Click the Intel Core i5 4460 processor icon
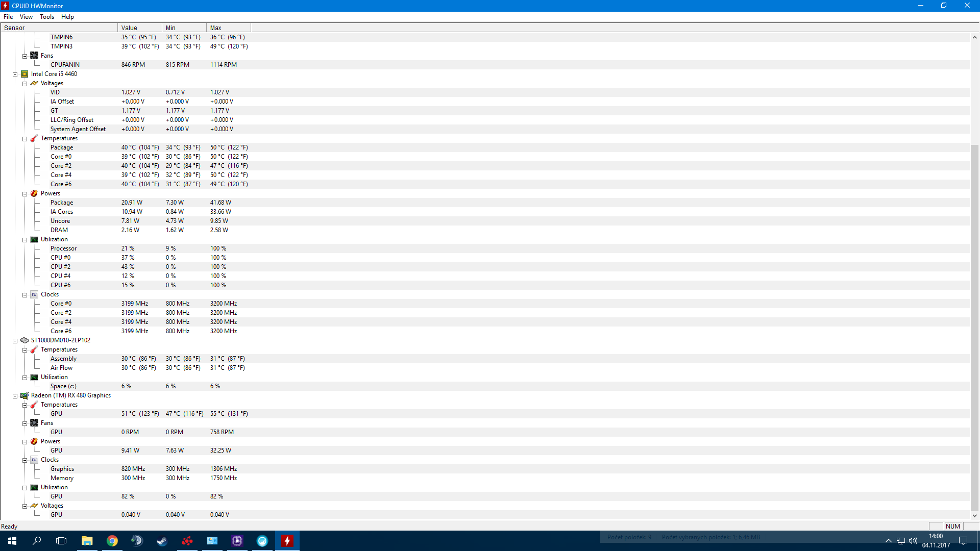This screenshot has width=980, height=551. tap(24, 74)
